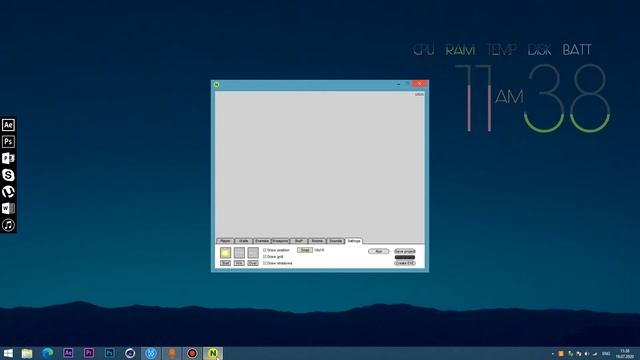This screenshot has width=640, height=360.
Task: Launch Microsoft Edge from the taskbar
Action: pos(47,353)
